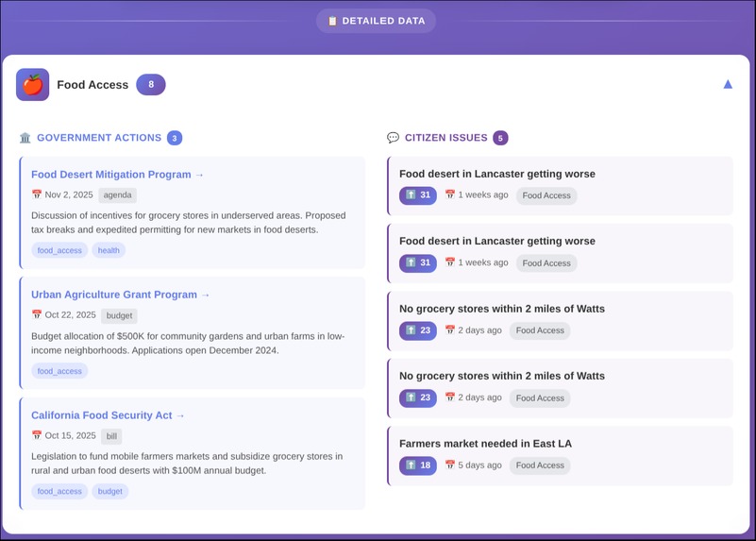Click the up-arrow icon in the 18 vote badge
The height and width of the screenshot is (541, 756).
[411, 465]
